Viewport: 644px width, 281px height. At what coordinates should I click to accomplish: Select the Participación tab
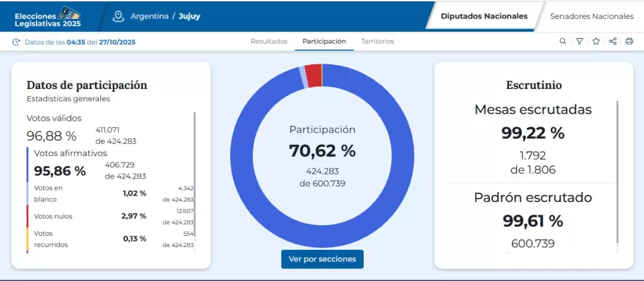pyautogui.click(x=324, y=42)
